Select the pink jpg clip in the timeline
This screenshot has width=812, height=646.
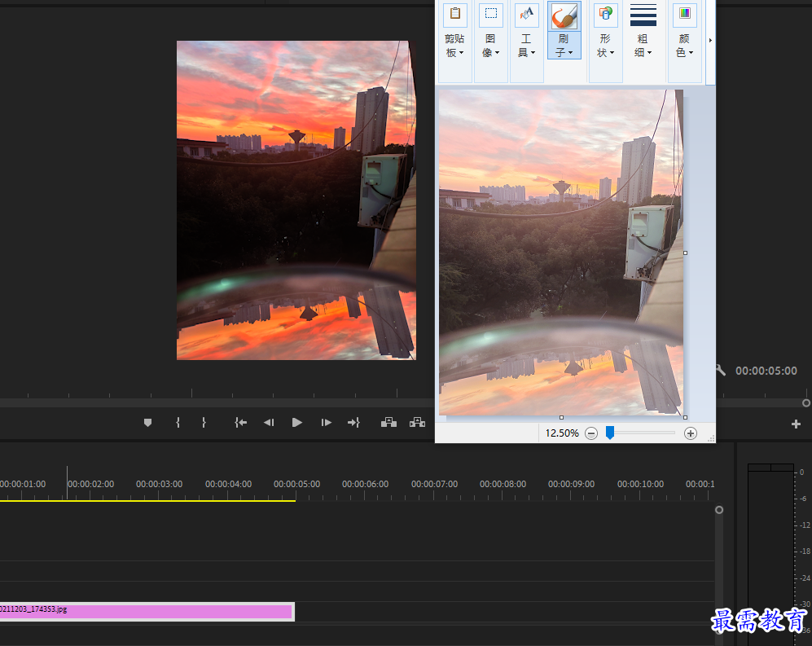(147, 612)
